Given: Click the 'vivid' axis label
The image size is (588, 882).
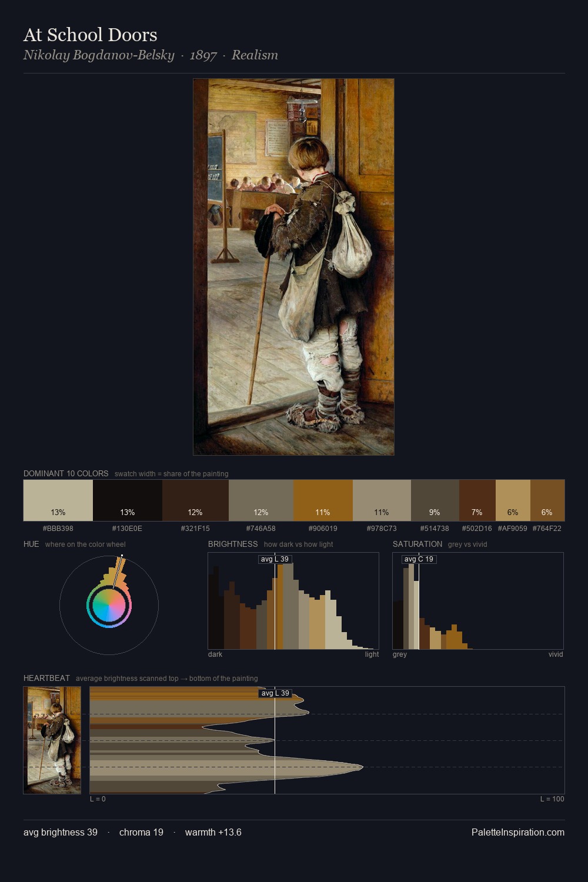Looking at the screenshot, I should tap(556, 654).
